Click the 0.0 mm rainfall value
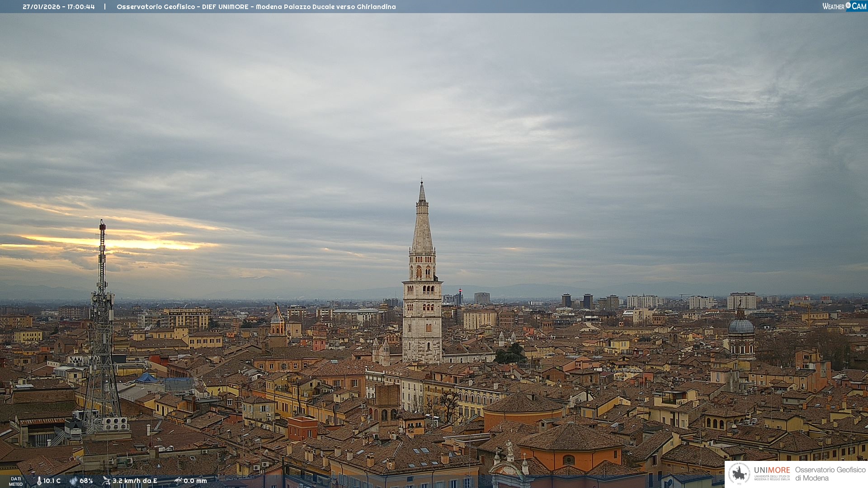Image resolution: width=868 pixels, height=488 pixels. coord(195,481)
